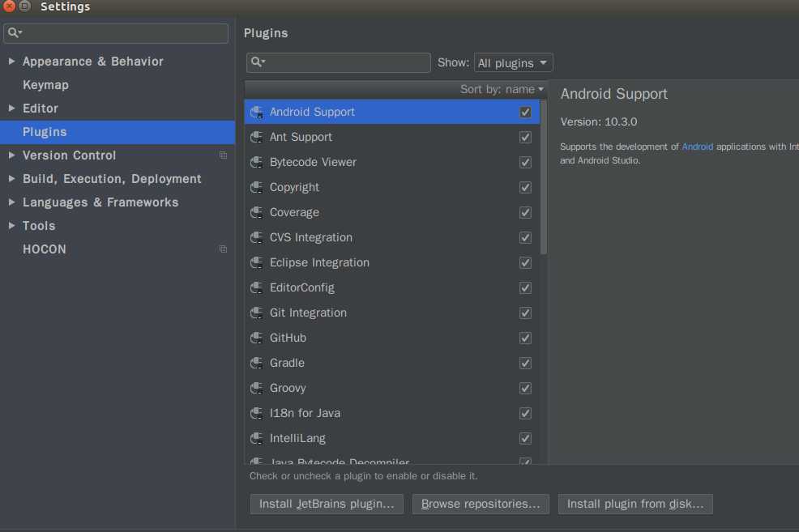Toggle the CVS Integration checkbox
The height and width of the screenshot is (532, 799).
pos(525,237)
